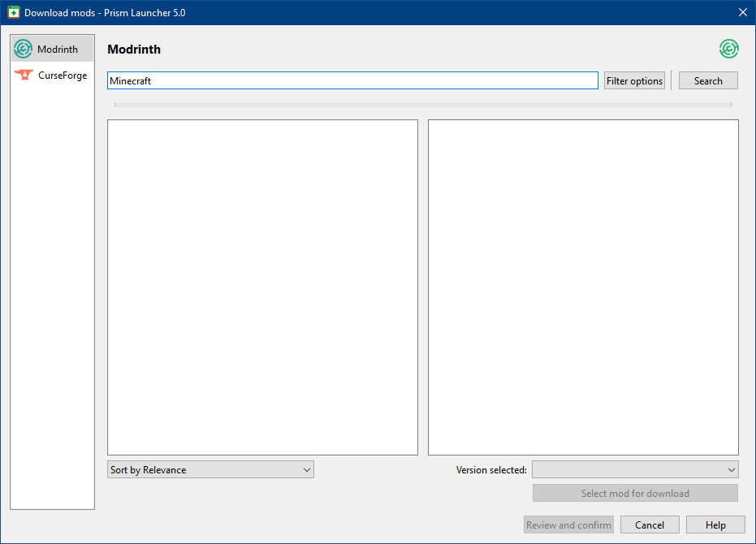Expand the sort order combo box arrow
Viewport: 756px width, 544px height.
[306, 469]
